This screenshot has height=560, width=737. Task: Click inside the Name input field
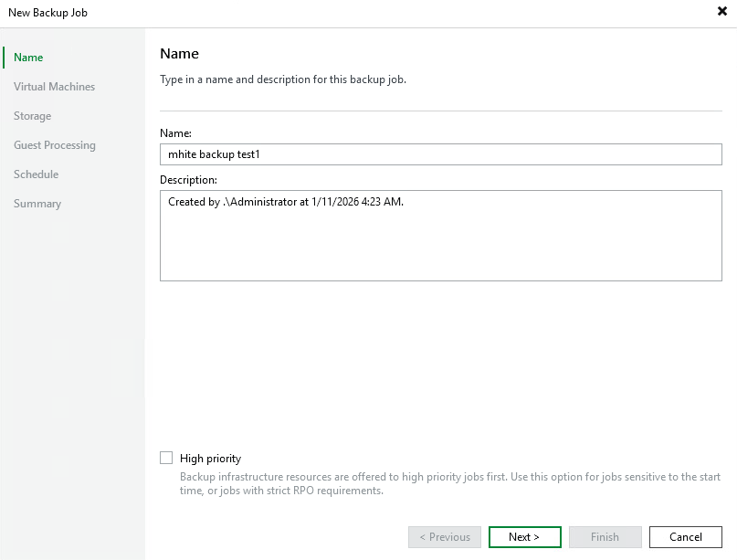441,154
